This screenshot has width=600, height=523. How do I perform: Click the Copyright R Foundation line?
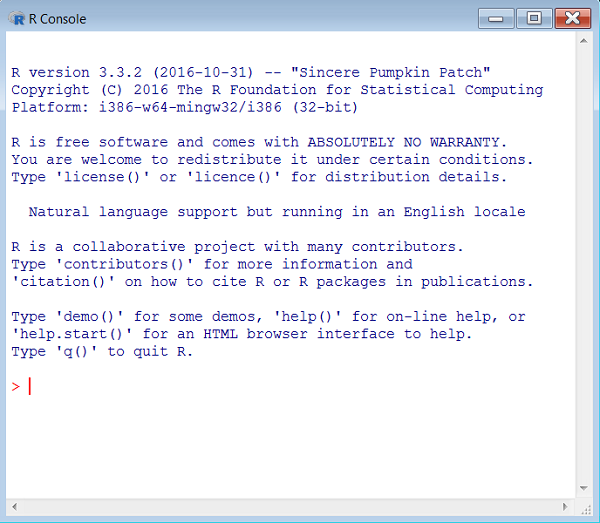click(277, 90)
